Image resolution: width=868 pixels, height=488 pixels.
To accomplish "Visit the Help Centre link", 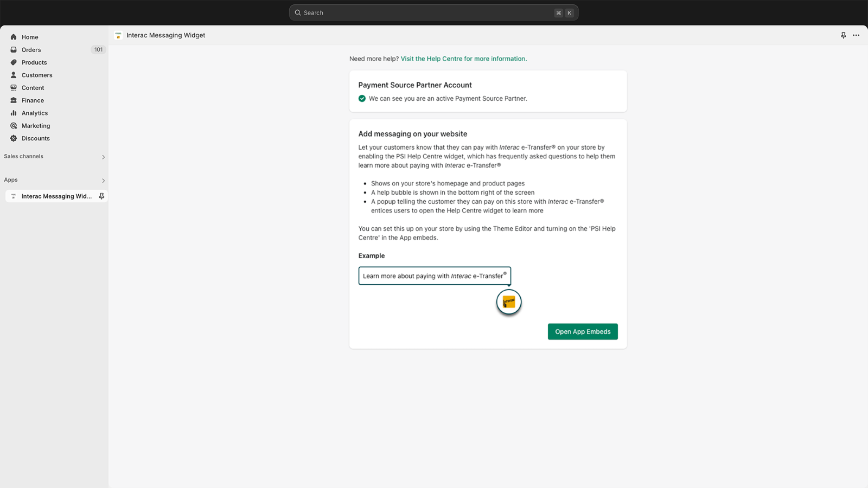I will click(463, 59).
